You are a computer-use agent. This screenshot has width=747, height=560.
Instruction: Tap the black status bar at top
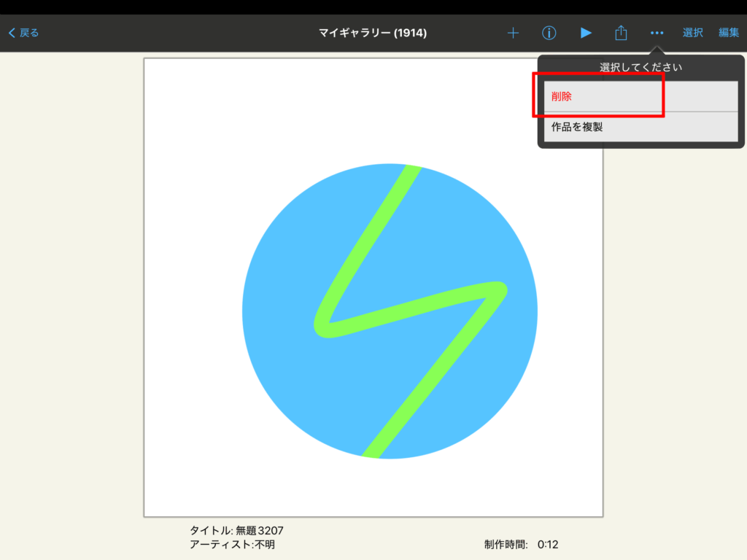point(373,7)
